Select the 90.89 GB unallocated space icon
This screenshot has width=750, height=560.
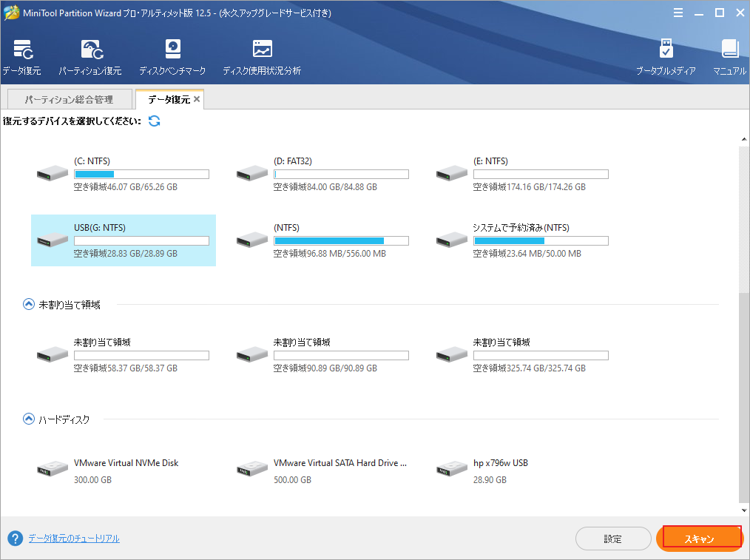[x=252, y=354]
